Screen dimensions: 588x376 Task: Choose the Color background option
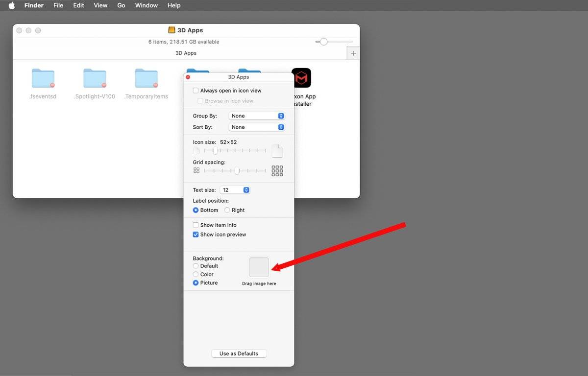click(x=196, y=274)
